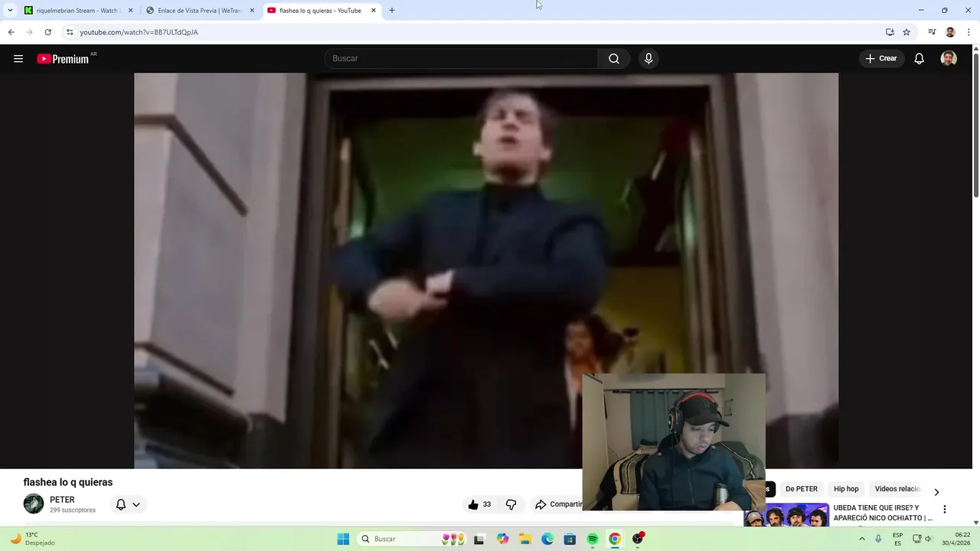
Task: Click the Windows taskbar search box
Action: tap(412, 539)
